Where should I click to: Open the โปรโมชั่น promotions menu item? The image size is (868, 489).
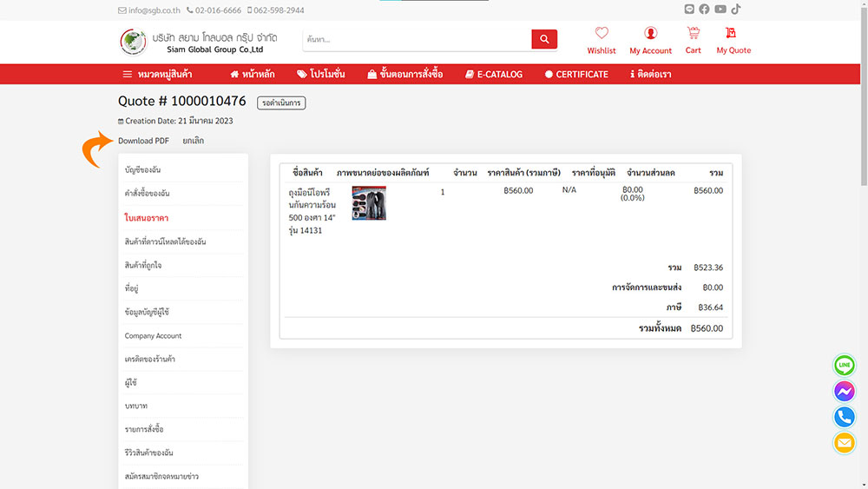coord(321,75)
